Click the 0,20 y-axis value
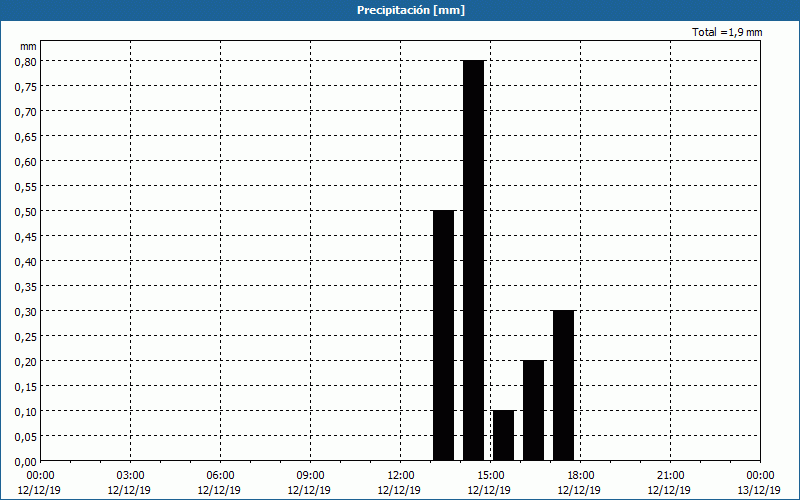 pos(26,362)
